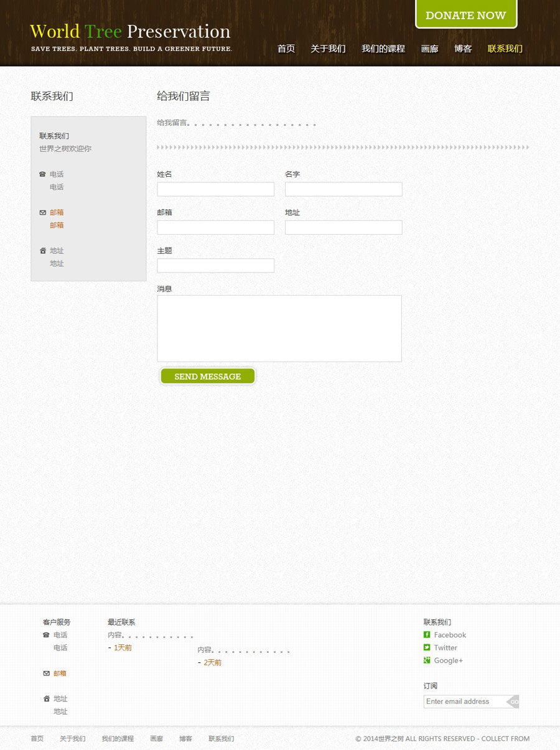Click 关于我们 in the bottom footer menu
The width and height of the screenshot is (560, 750).
(x=73, y=739)
